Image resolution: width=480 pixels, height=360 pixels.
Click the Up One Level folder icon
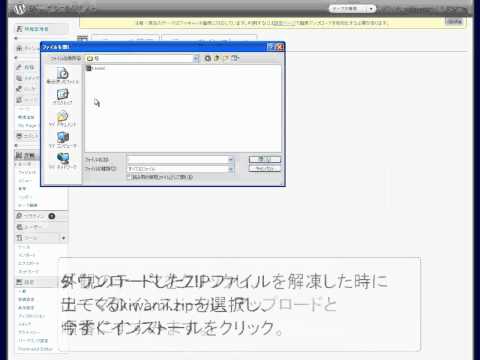tap(217, 58)
